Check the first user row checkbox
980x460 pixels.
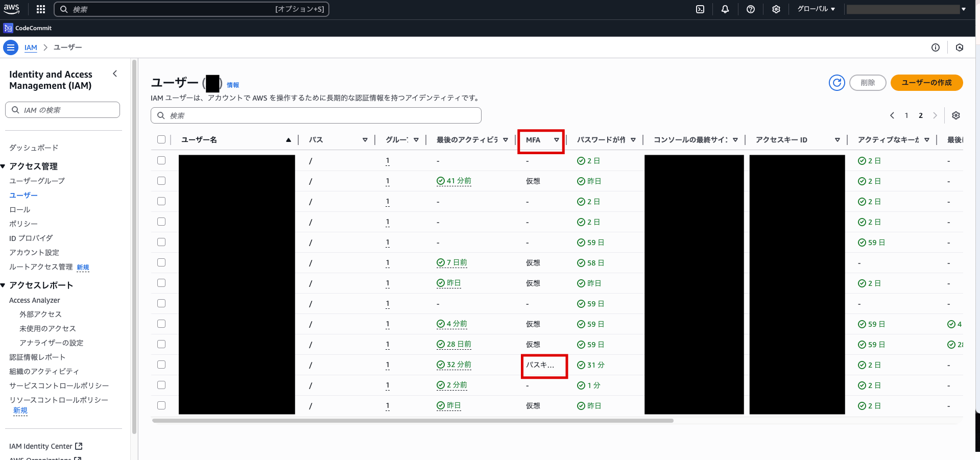(161, 160)
